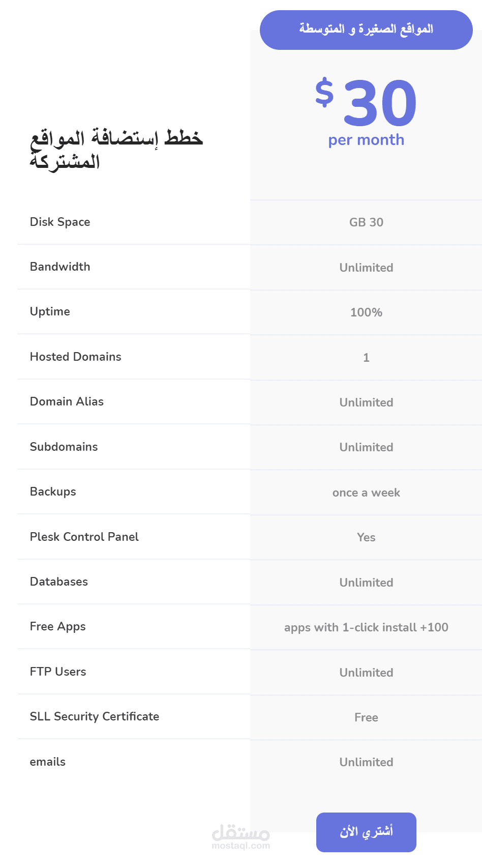Click the 'apps with 1-click install +100' text
This screenshot has width=482, height=868.
click(366, 627)
